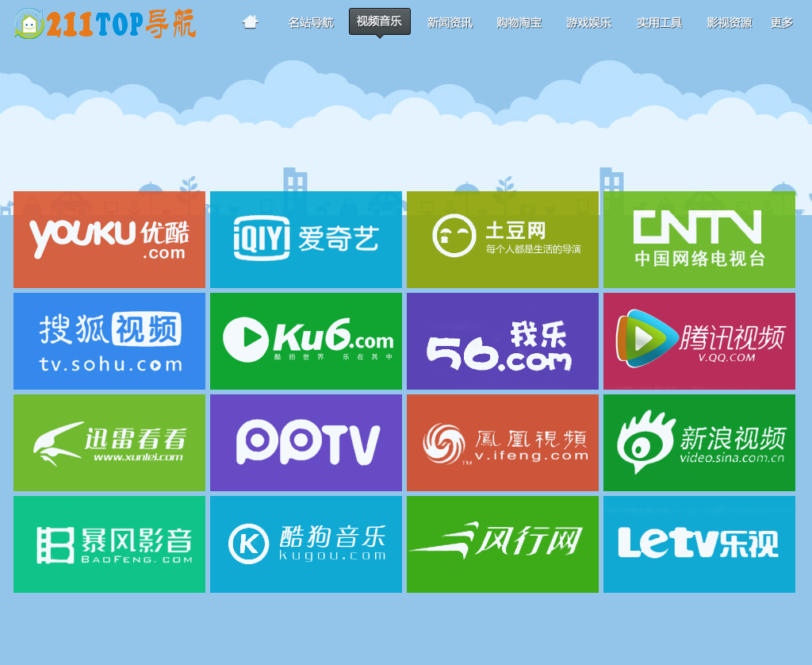Open the 凤凰视频 v.ifeng.com tile
Viewport: 812px width, 665px height.
tap(503, 443)
